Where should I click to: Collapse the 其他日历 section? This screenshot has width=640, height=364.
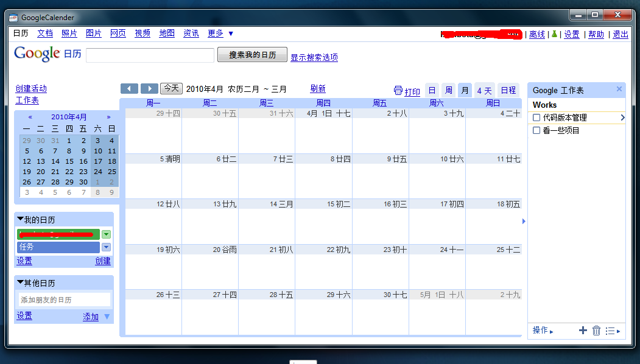point(20,282)
